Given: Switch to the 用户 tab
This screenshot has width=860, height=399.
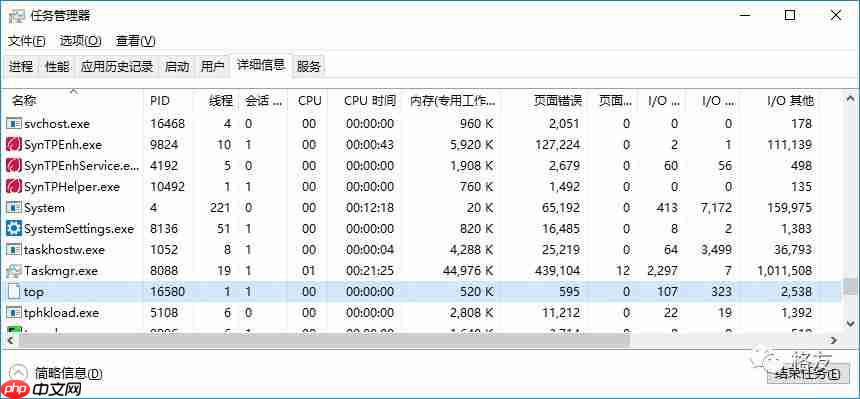Looking at the screenshot, I should point(213,67).
